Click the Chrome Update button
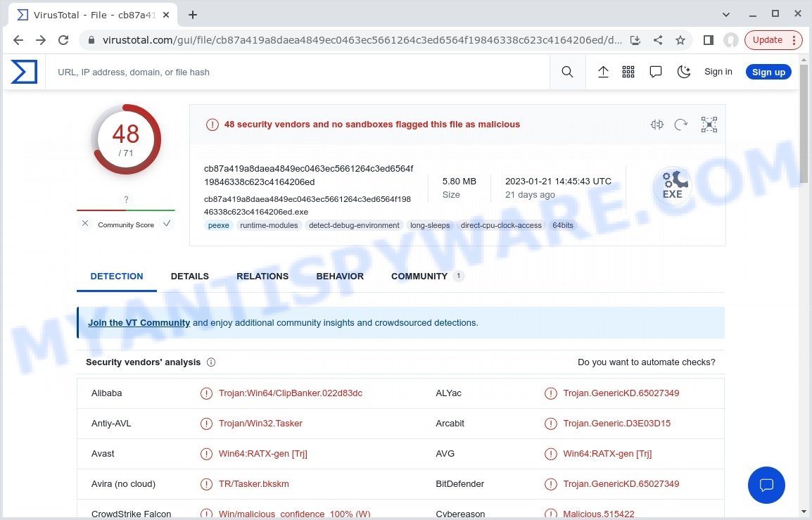The height and width of the screenshot is (520, 812). (x=773, y=40)
